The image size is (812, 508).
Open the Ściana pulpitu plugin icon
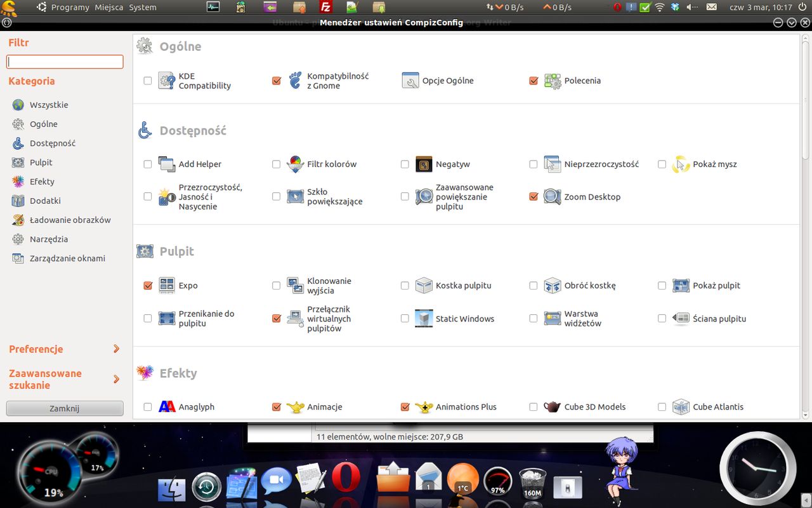(x=681, y=319)
